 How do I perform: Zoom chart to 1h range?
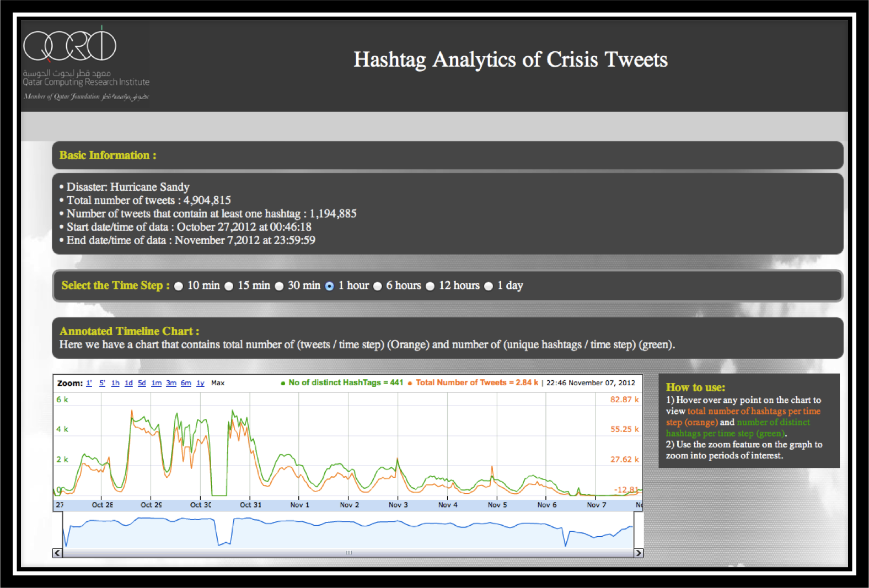[x=115, y=383]
